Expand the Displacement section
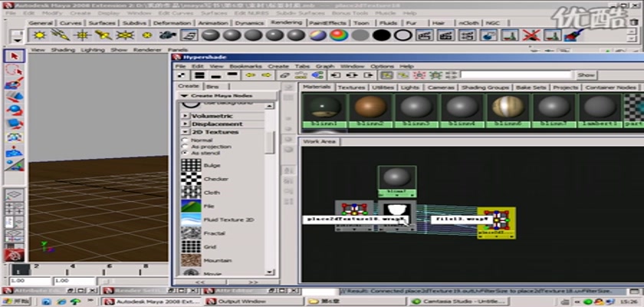Image resolution: width=644 pixels, height=307 pixels. (186, 124)
